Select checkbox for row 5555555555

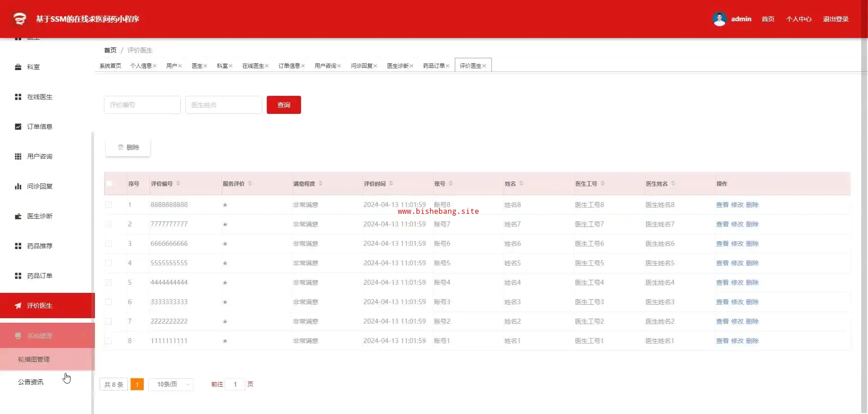coord(108,263)
